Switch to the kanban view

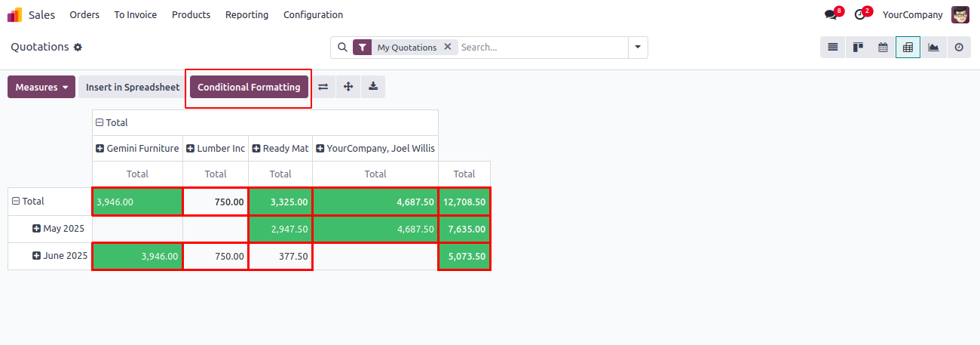858,47
